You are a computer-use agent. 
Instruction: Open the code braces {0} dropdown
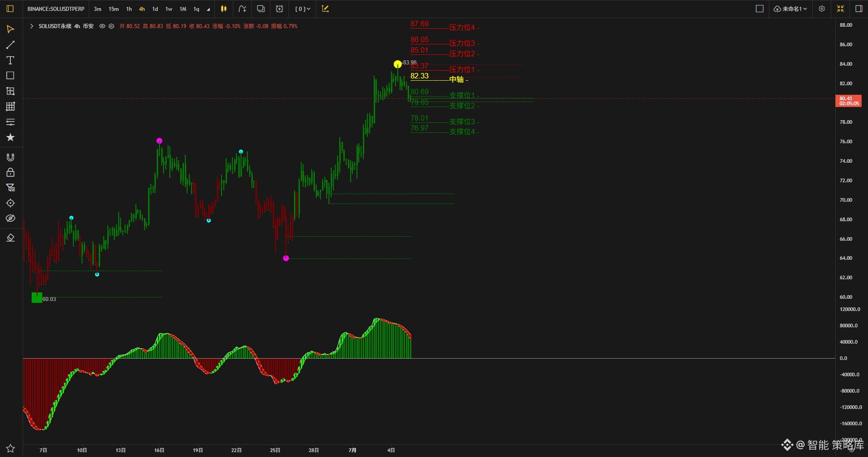303,9
